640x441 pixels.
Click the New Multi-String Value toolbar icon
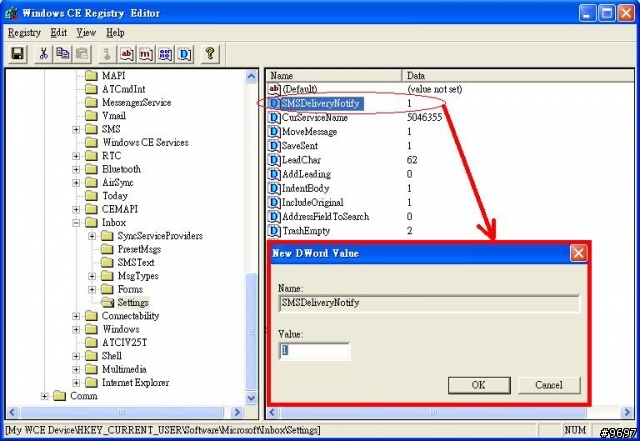[146, 53]
